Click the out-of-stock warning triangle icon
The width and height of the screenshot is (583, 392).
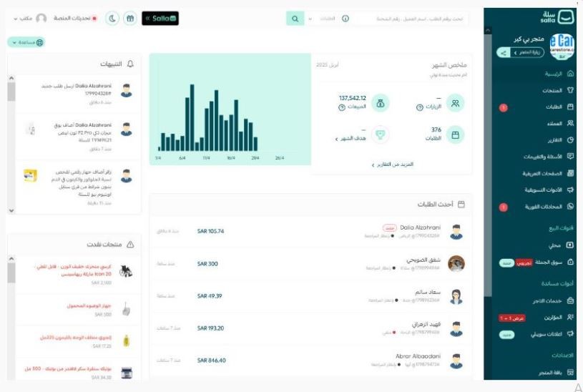coord(130,245)
